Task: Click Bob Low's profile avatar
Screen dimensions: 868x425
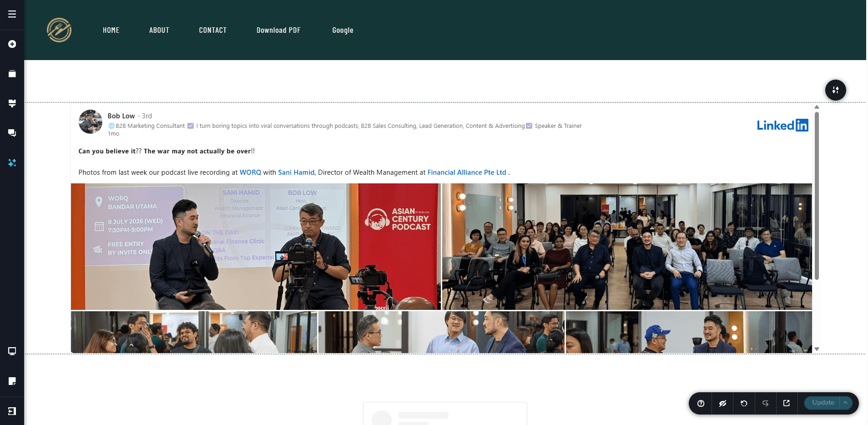Action: [x=91, y=121]
